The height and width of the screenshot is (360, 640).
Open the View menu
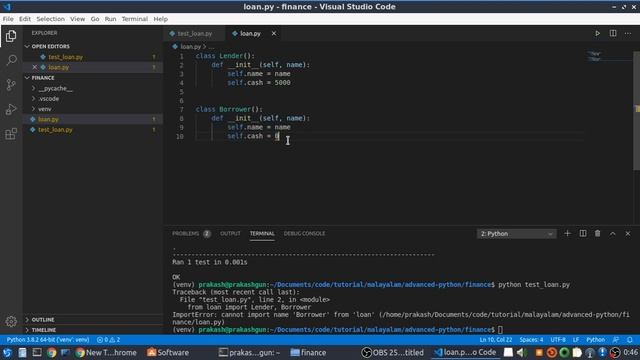(x=77, y=19)
